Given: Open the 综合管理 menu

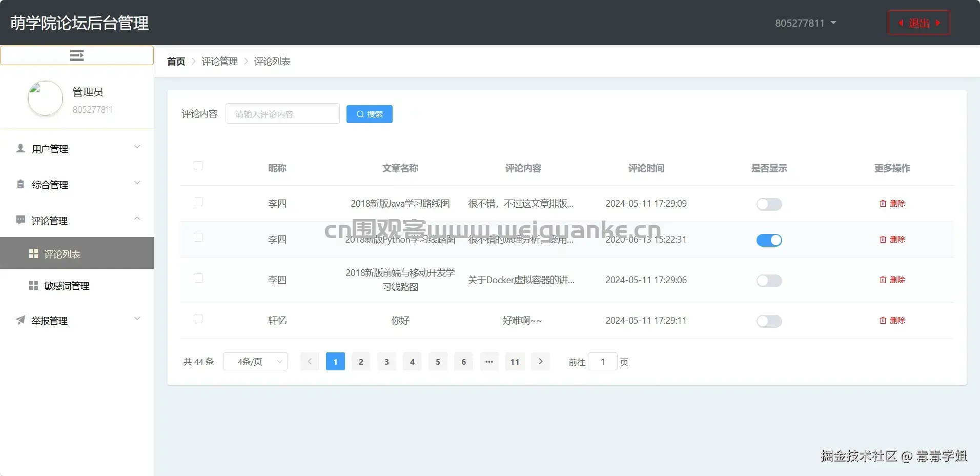Looking at the screenshot, I should click(x=77, y=185).
